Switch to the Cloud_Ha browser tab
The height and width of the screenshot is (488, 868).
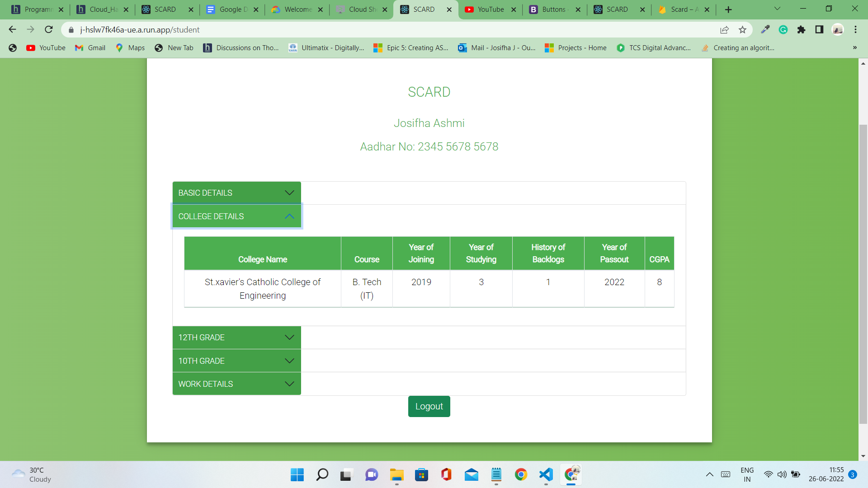point(103,9)
